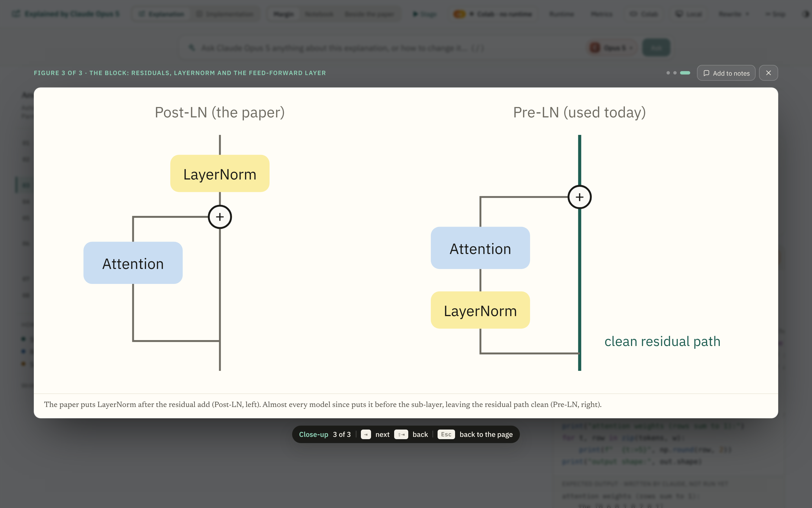Click the plus circle in Post-LN diagram
The width and height of the screenshot is (812, 508).
click(220, 217)
